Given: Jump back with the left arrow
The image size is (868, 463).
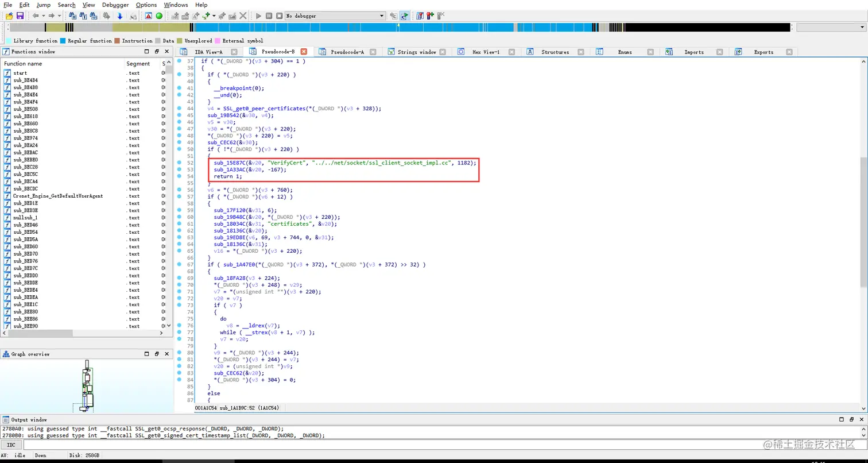Looking at the screenshot, I should point(35,16).
